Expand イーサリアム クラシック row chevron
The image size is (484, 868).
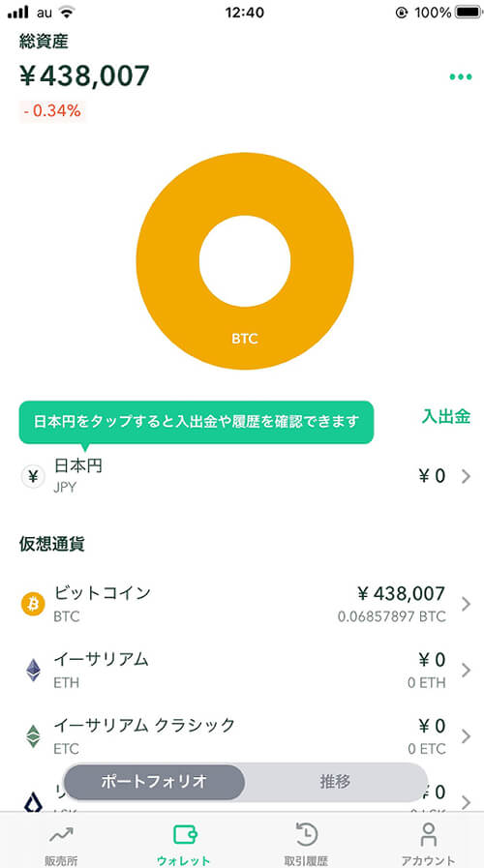pos(467,736)
